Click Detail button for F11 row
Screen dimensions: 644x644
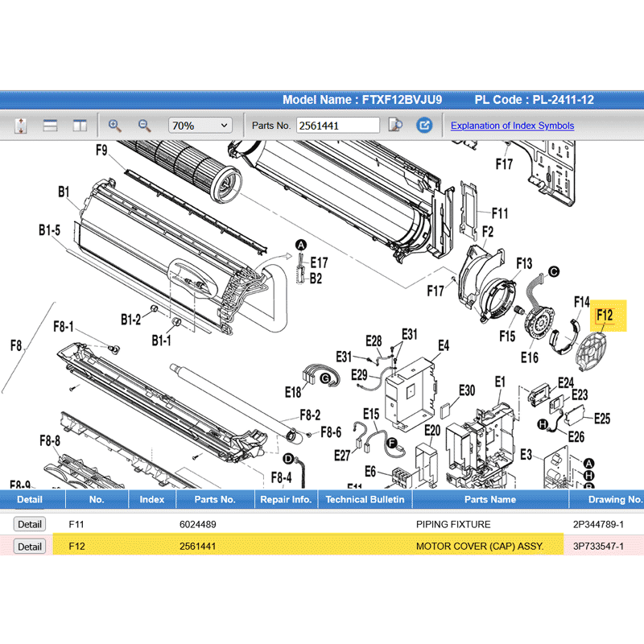30,524
